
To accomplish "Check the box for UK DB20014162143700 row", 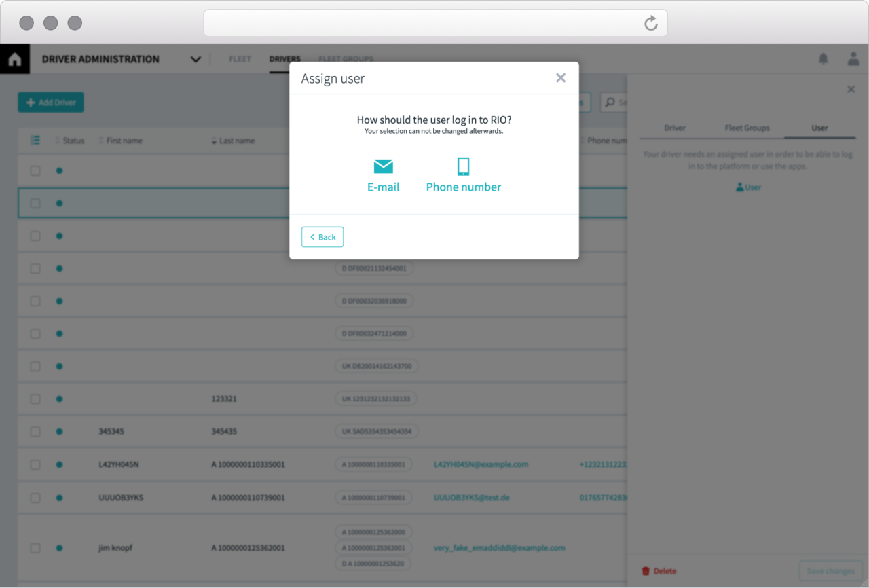I will [35, 367].
